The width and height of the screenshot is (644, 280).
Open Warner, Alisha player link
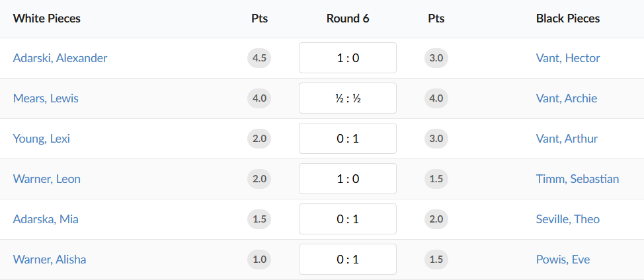click(x=50, y=260)
